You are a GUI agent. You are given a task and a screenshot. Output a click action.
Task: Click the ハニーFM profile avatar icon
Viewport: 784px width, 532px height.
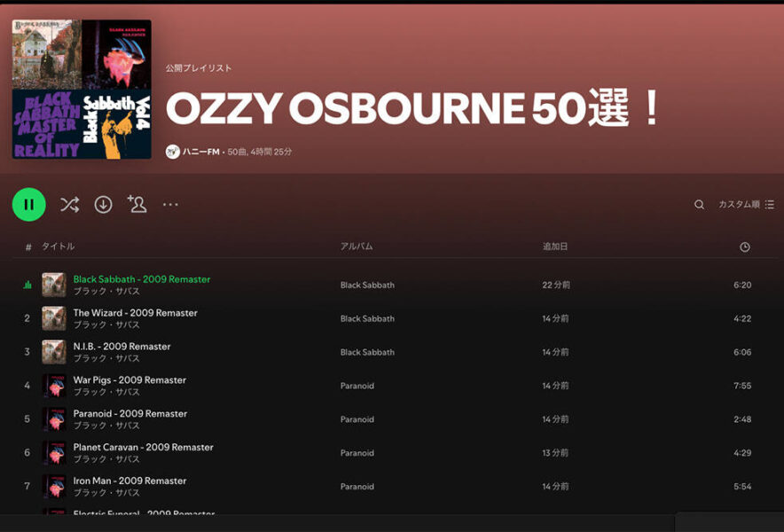click(x=173, y=152)
